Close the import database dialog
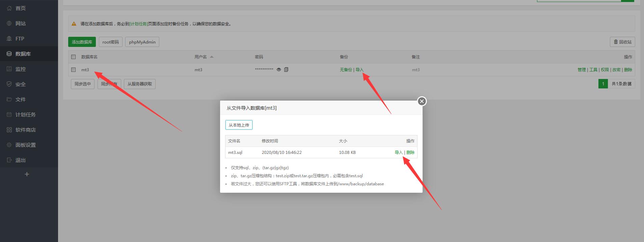 tap(422, 101)
